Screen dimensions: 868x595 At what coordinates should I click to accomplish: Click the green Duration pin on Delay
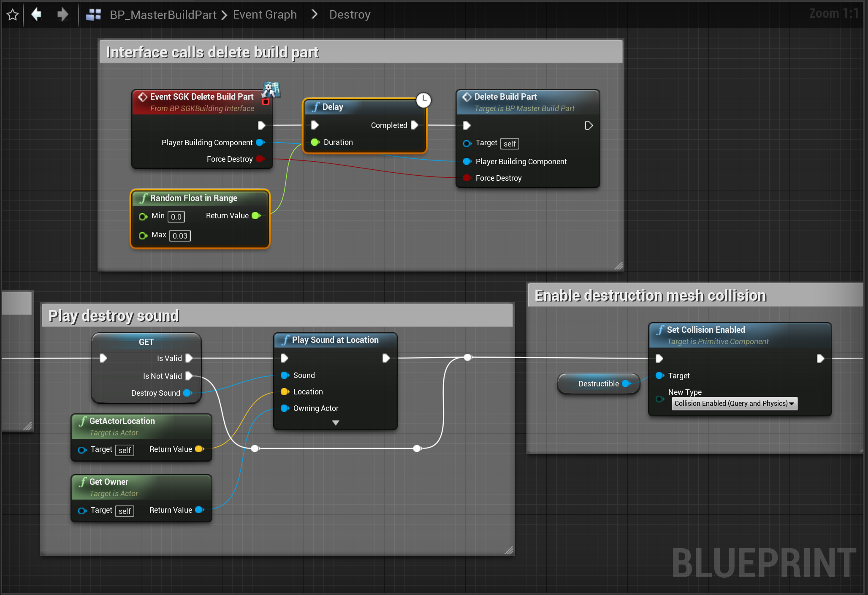[x=315, y=142]
